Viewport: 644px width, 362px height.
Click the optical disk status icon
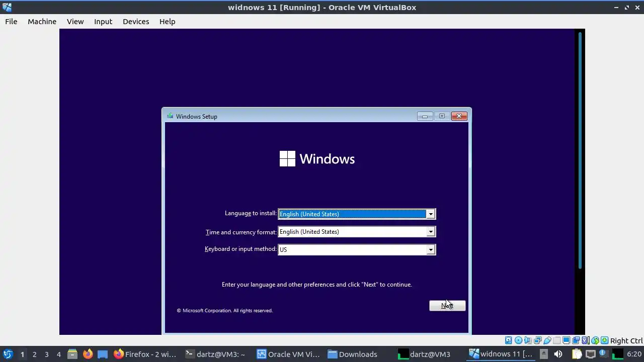pos(518,340)
